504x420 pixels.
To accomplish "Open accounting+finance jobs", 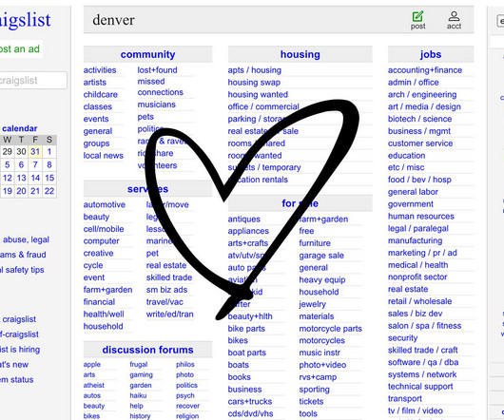I will pos(425,70).
